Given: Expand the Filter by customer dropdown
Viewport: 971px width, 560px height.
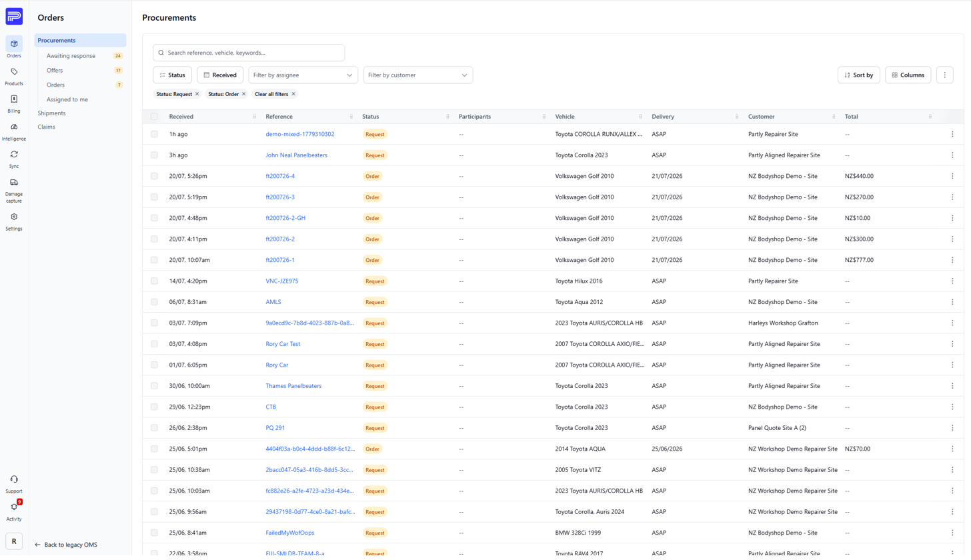Looking at the screenshot, I should pyautogui.click(x=418, y=75).
